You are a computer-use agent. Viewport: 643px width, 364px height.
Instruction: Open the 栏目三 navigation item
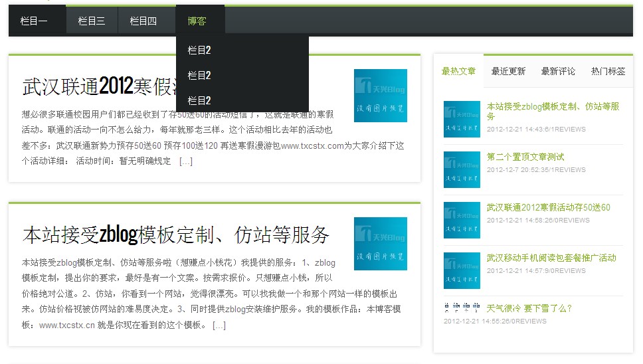(x=92, y=21)
